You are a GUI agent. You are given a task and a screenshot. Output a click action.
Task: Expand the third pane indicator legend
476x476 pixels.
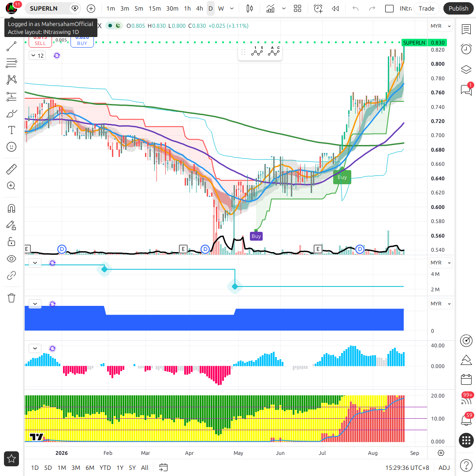pos(35,304)
